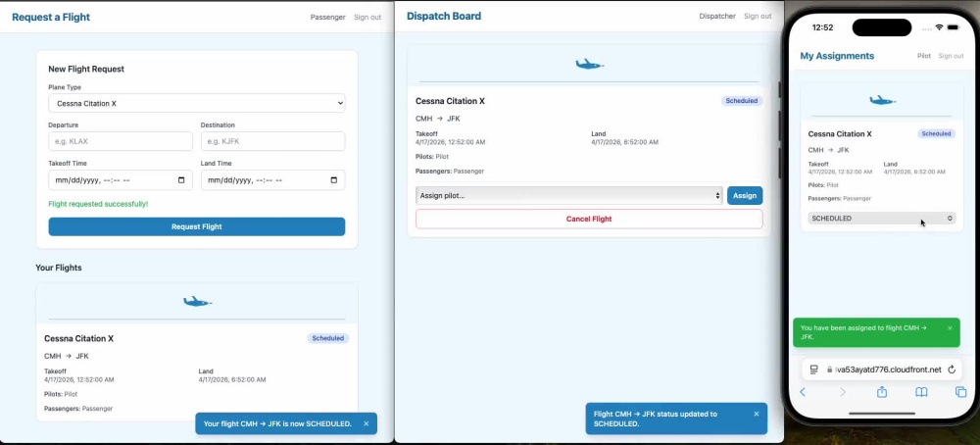
Task: Click the plane image on the Dispatch Board card
Action: click(589, 65)
